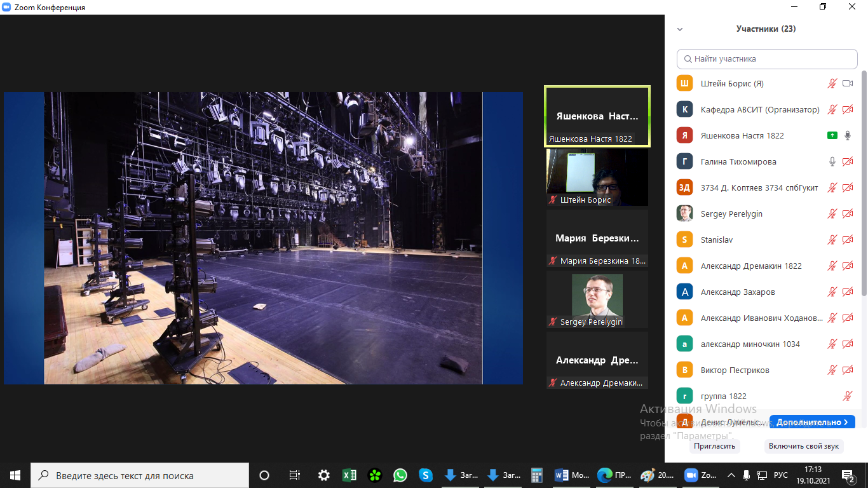
Task: Open the Дополнительно dropdown
Action: (x=811, y=422)
